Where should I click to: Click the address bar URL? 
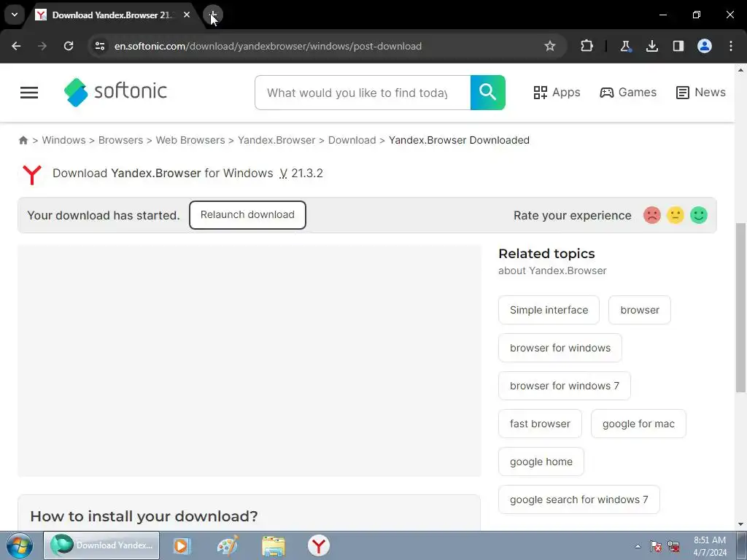tap(268, 46)
